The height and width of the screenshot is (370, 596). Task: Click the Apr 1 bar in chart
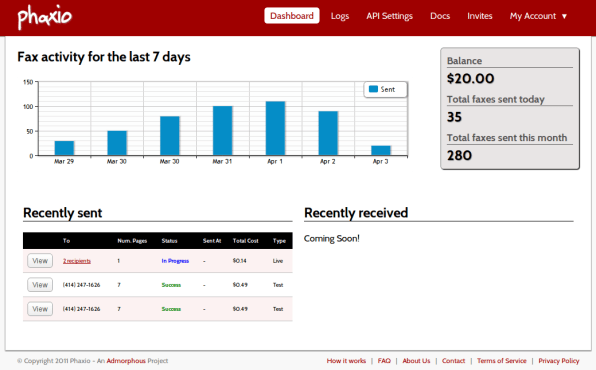275,128
